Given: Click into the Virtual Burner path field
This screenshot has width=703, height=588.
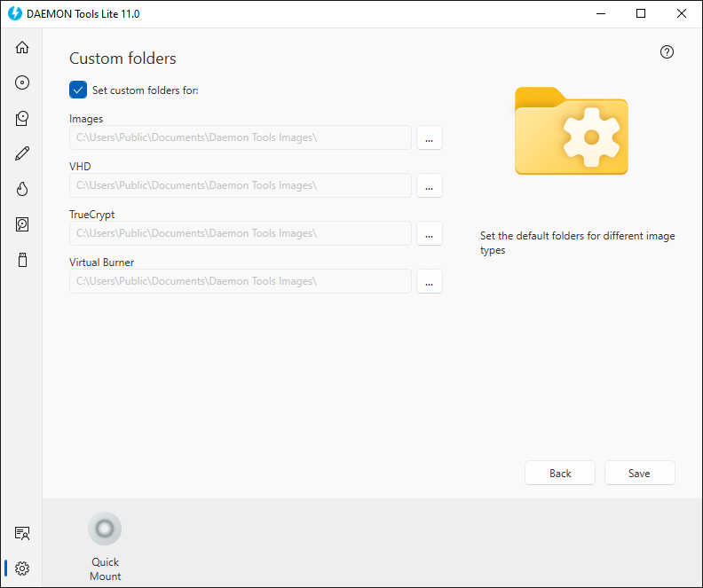Looking at the screenshot, I should [x=241, y=281].
